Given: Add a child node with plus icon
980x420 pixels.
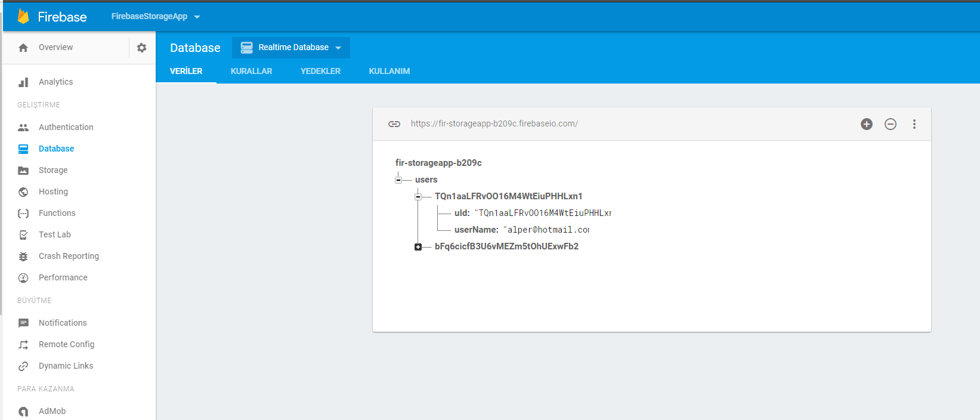Looking at the screenshot, I should pos(867,124).
